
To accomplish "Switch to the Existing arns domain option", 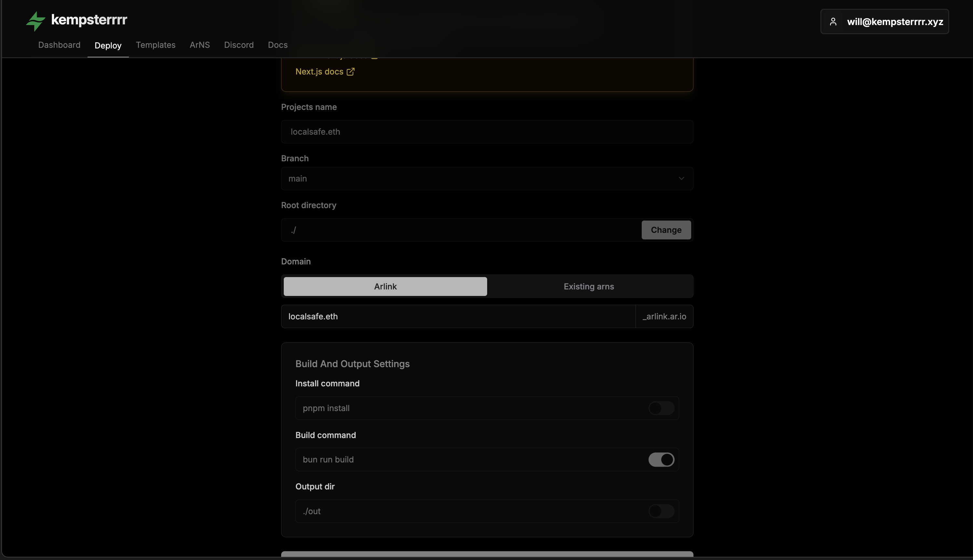I will click(x=589, y=286).
